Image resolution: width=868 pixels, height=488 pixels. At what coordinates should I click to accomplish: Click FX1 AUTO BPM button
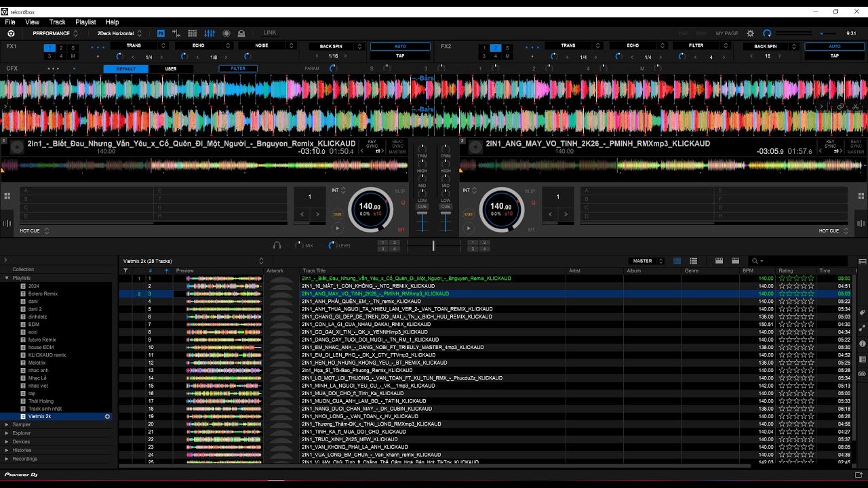point(400,46)
